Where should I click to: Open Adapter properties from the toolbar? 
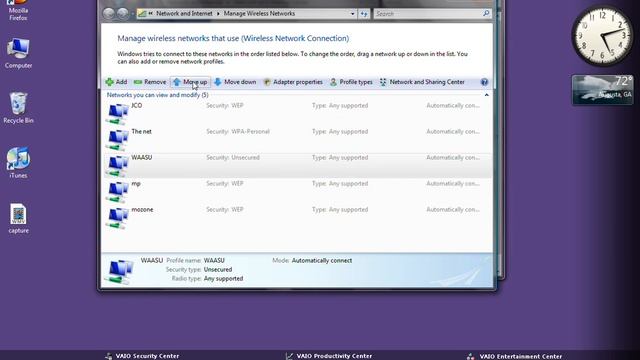(293, 82)
